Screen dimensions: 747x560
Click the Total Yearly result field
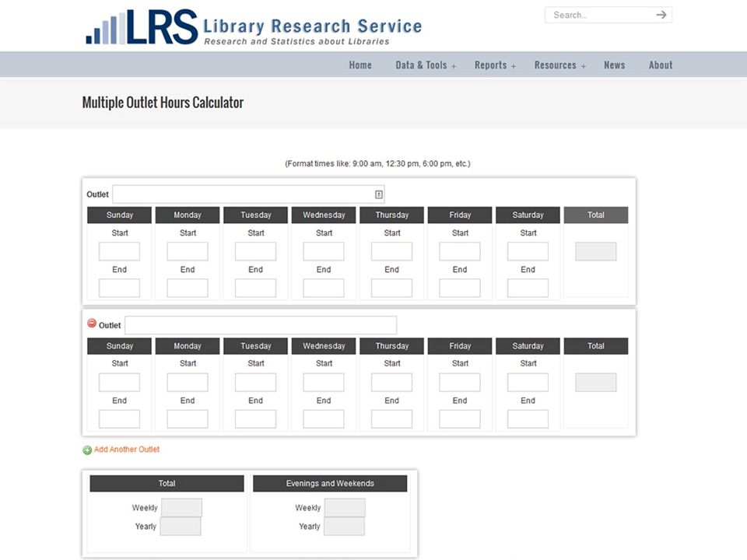181,527
